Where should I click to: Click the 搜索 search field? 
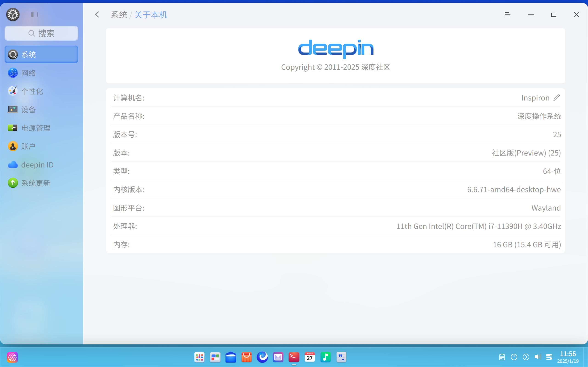[41, 33]
